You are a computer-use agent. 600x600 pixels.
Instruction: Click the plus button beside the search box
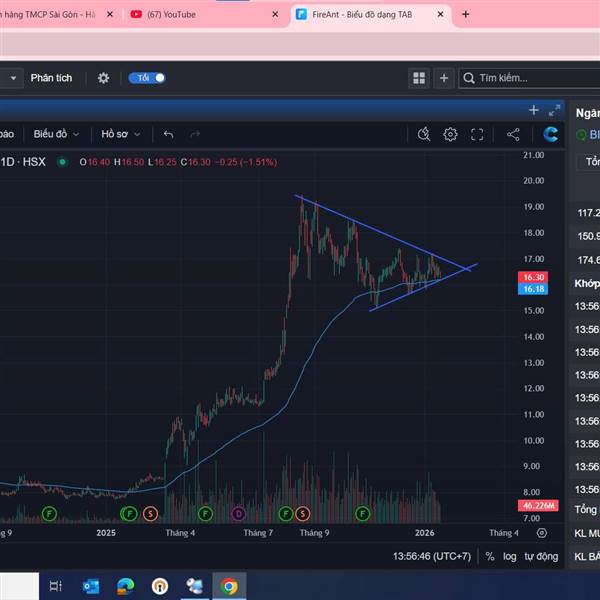coord(444,78)
